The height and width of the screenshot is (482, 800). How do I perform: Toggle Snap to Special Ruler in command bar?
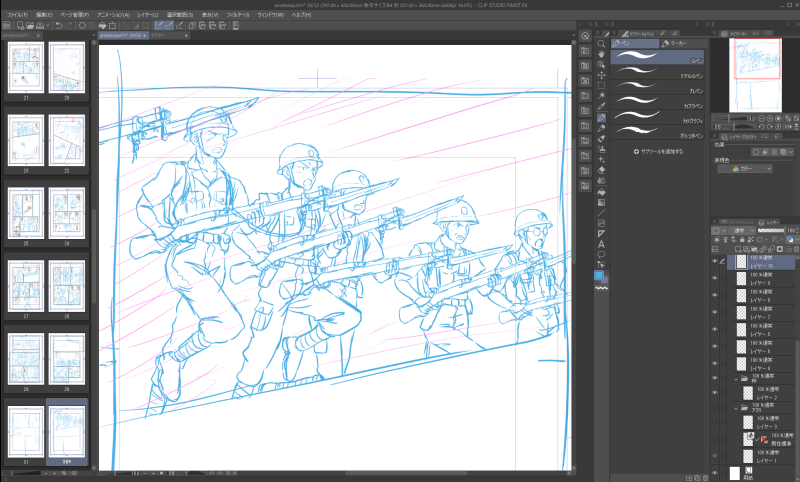[x=169, y=26]
